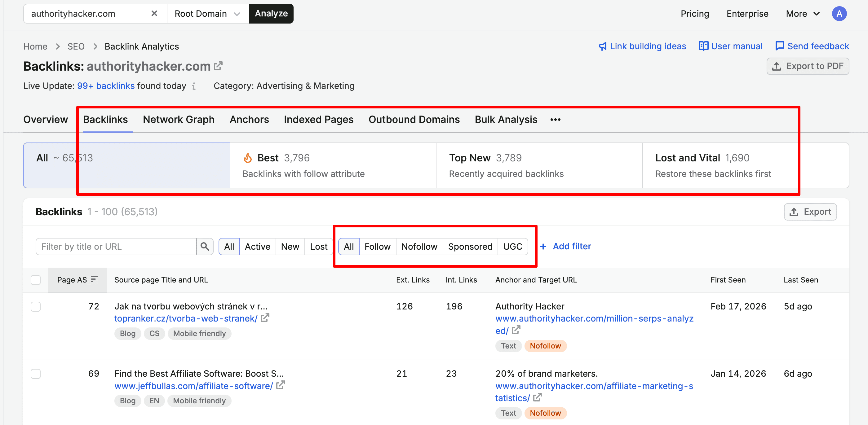
Task: Open the Indexed Pages tab
Action: [318, 120]
